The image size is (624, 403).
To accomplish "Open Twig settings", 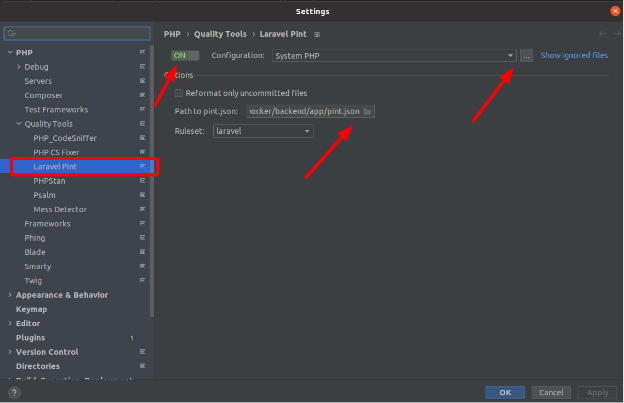I will point(33,280).
